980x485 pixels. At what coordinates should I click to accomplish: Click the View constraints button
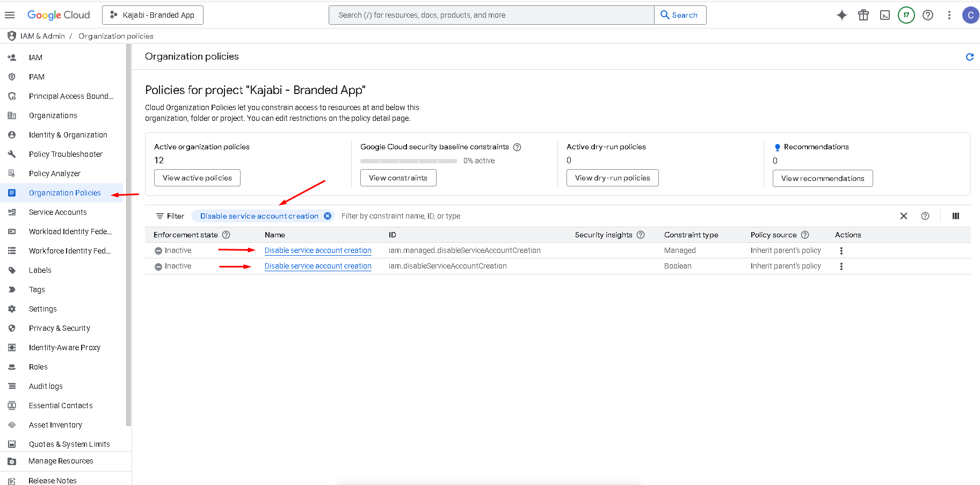click(x=398, y=178)
